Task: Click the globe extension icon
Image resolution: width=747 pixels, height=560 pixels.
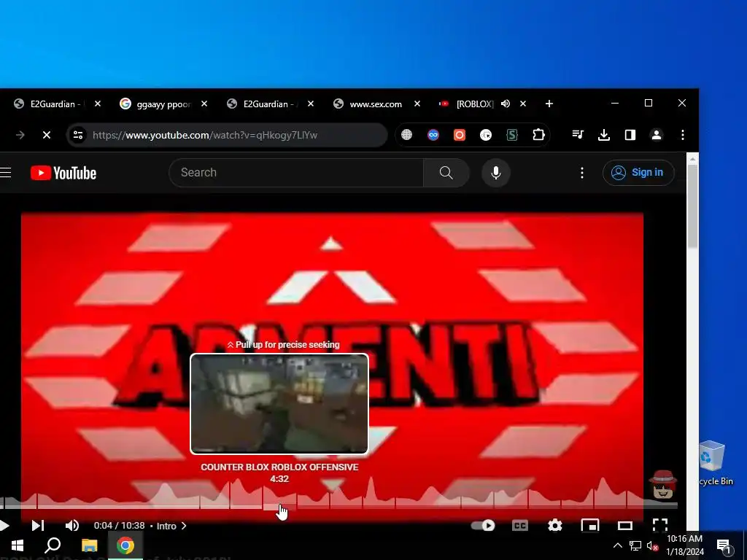Action: click(x=406, y=135)
